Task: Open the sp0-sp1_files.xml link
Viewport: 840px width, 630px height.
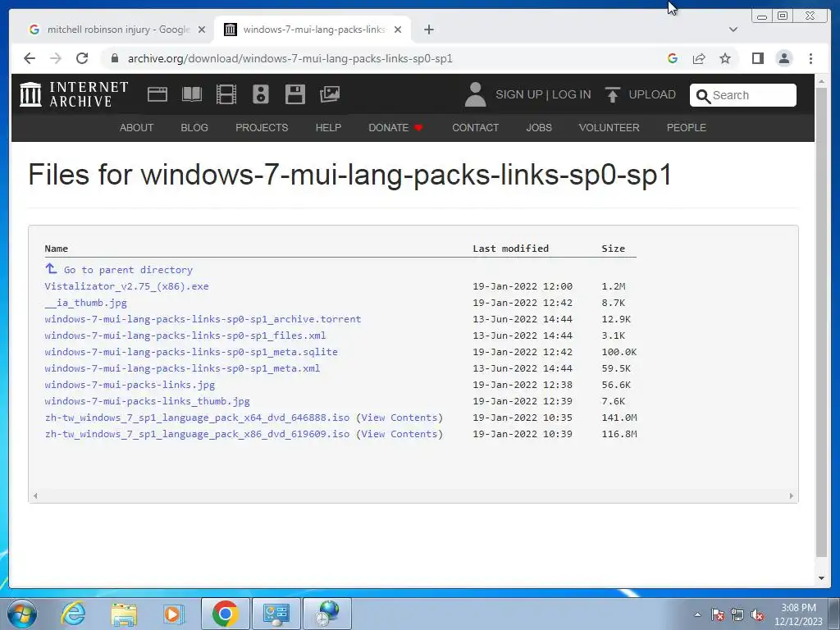Action: click(x=185, y=336)
